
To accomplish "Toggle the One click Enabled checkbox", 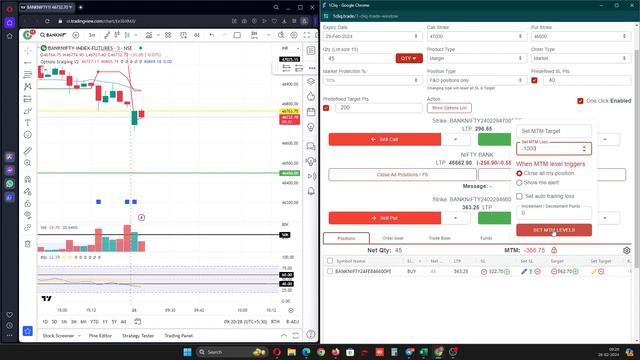I will tap(580, 101).
